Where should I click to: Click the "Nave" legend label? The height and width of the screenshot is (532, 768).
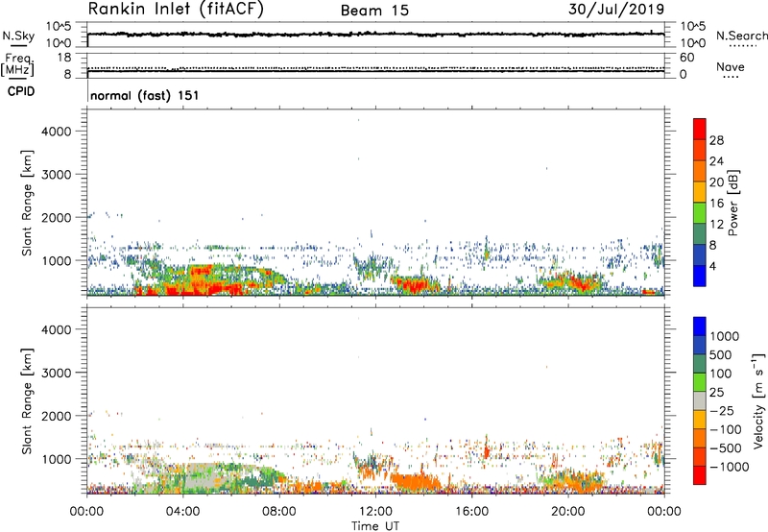pyautogui.click(x=731, y=66)
